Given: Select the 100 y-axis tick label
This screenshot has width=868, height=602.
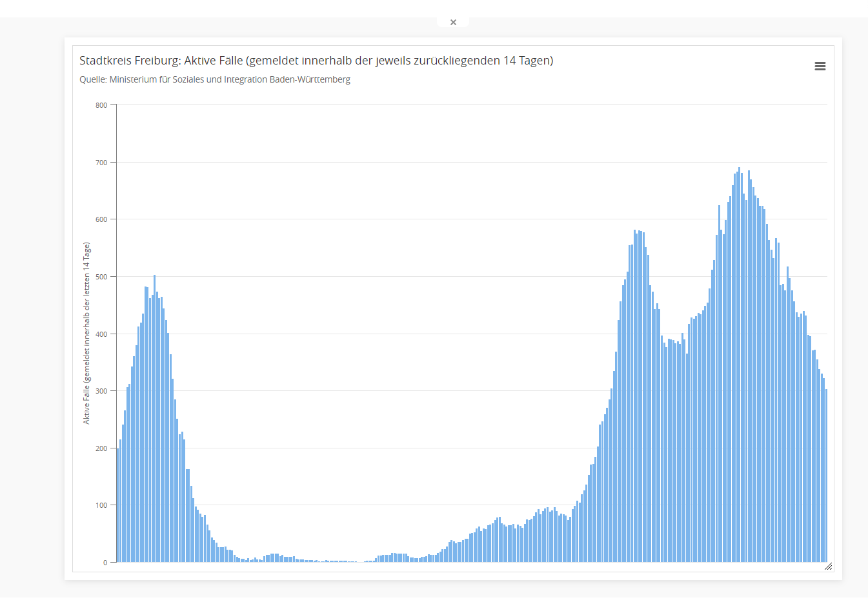Looking at the screenshot, I should [x=101, y=505].
